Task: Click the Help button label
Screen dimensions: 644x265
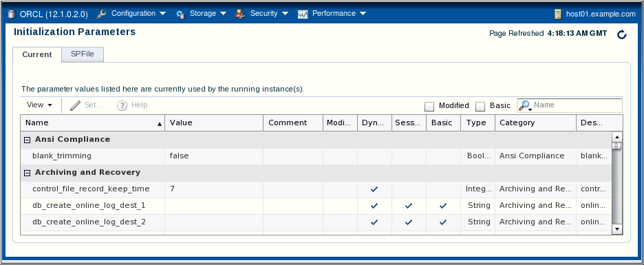Action: (139, 105)
